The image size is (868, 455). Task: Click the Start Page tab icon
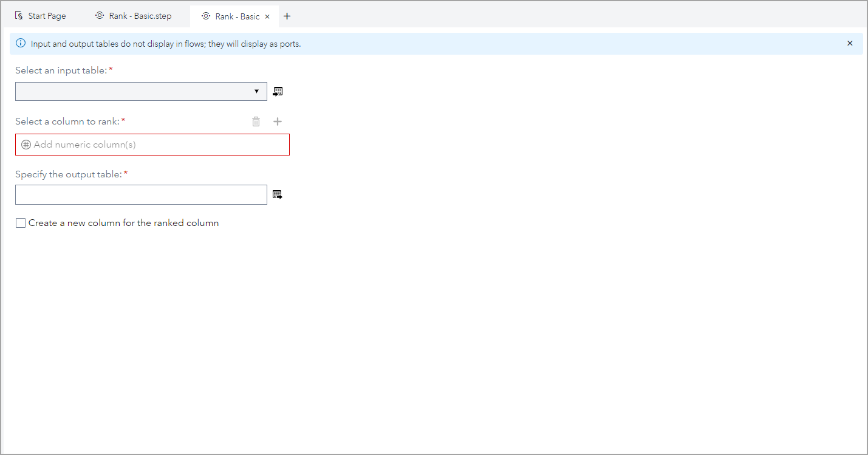tap(19, 15)
